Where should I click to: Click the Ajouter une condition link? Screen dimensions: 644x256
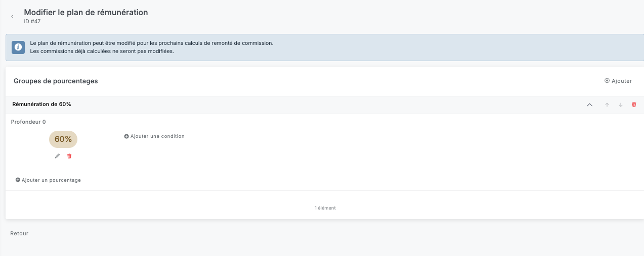[157, 136]
